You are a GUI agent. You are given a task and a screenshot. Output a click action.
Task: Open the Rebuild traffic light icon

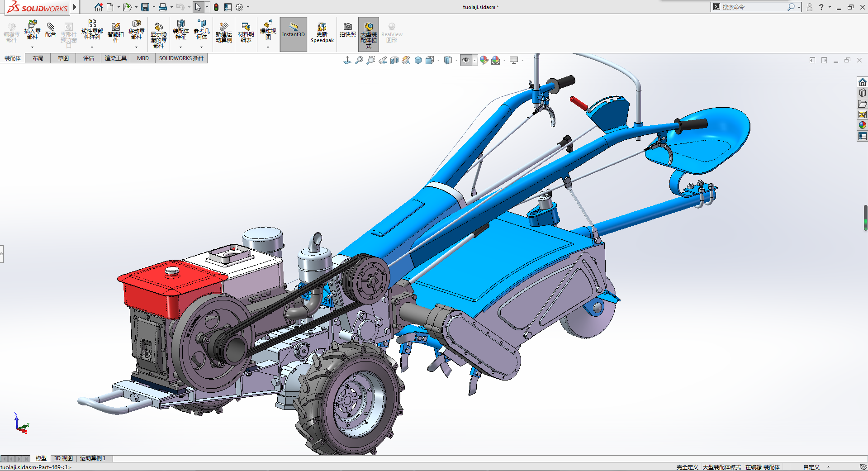(216, 7)
